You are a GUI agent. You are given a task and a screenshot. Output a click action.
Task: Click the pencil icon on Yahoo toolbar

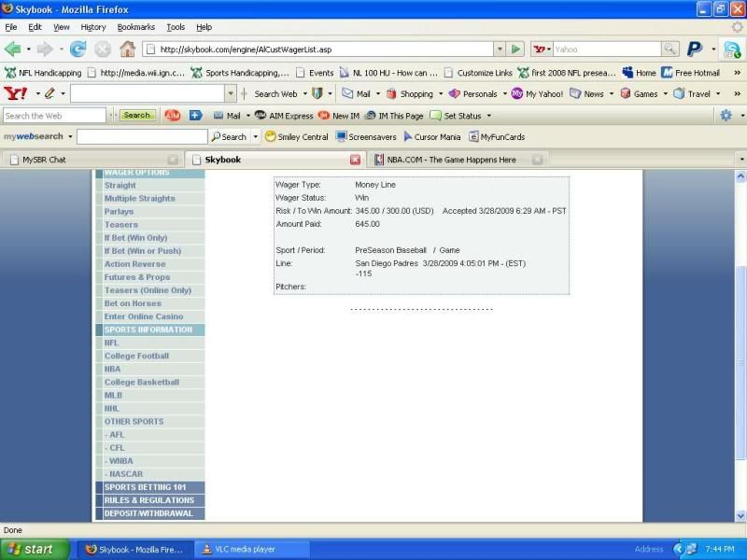click(x=49, y=93)
